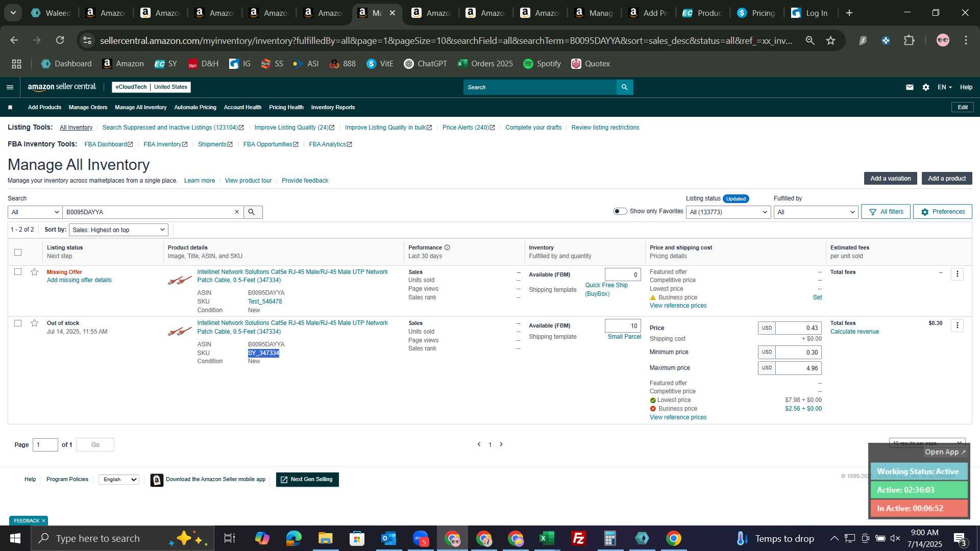This screenshot has width=980, height=551.
Task: Click the search magnifier button in header
Action: (x=625, y=87)
